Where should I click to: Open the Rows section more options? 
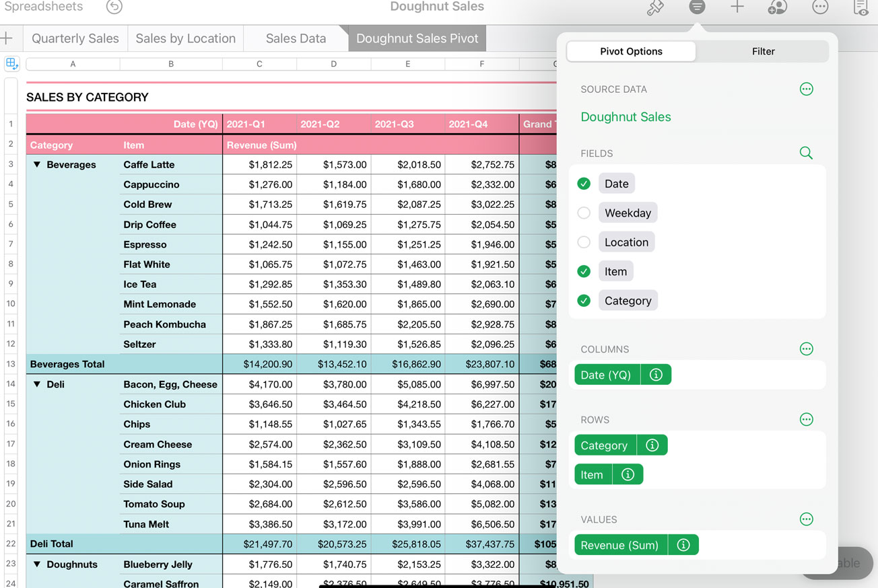click(806, 420)
